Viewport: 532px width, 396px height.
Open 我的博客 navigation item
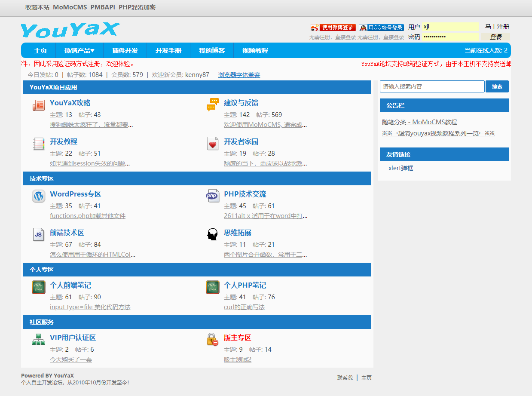(212, 50)
